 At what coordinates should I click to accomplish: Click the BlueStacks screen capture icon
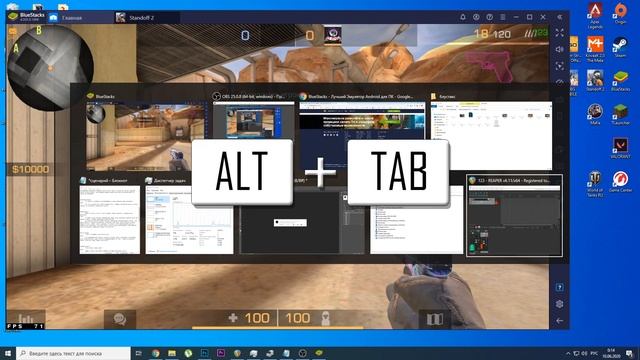pyautogui.click(x=560, y=66)
